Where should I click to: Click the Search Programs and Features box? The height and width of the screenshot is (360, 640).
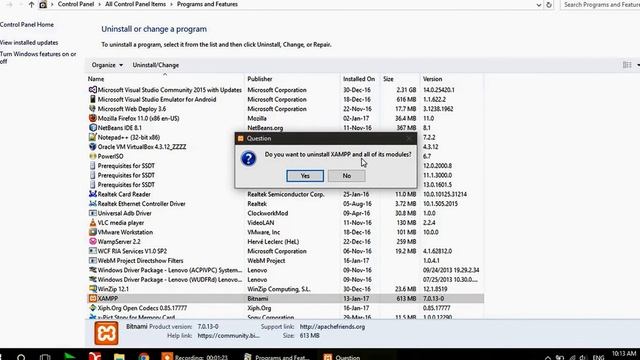[x=600, y=4]
